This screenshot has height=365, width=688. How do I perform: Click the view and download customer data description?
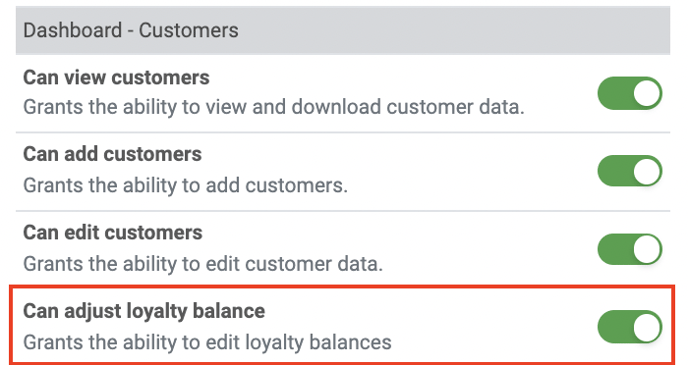[273, 107]
